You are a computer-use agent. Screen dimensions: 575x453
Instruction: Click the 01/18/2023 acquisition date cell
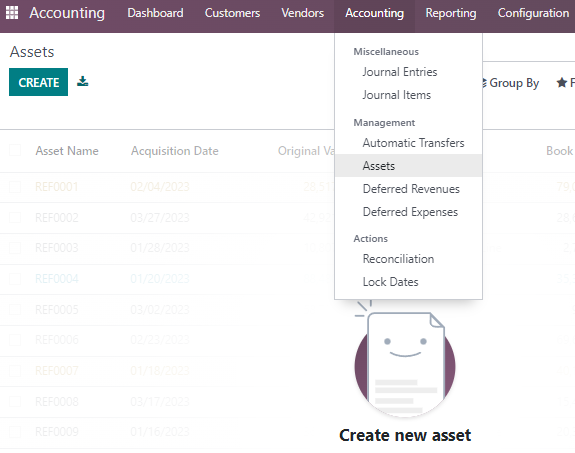(160, 370)
